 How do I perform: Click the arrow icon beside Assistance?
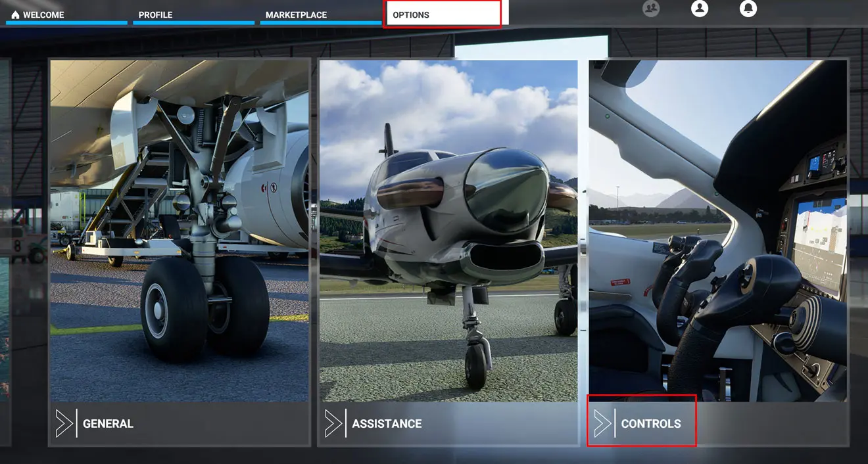point(333,423)
